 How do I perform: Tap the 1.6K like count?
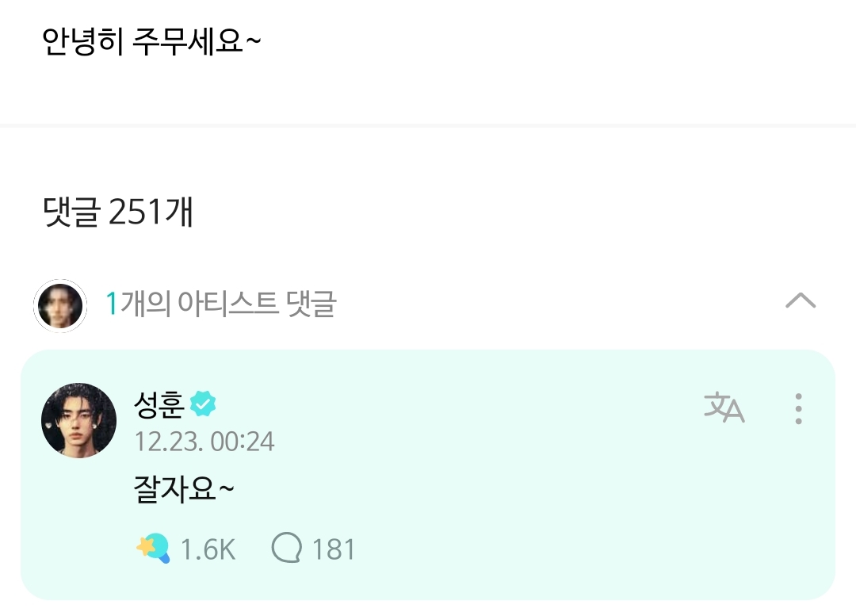pos(208,549)
